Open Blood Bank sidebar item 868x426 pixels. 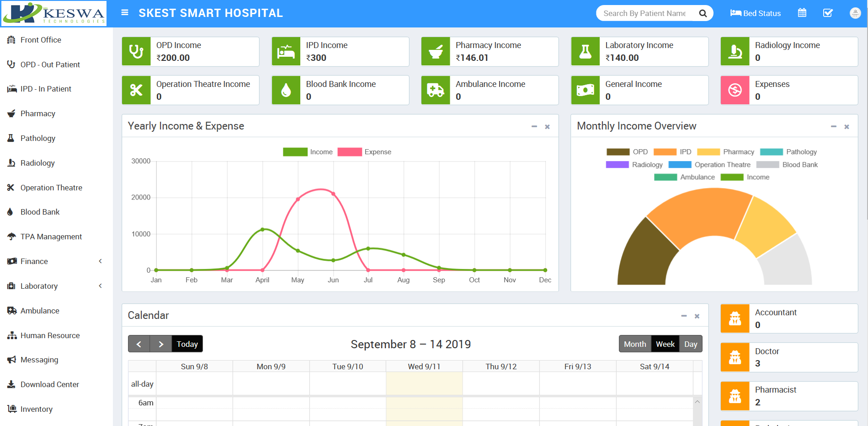click(40, 212)
